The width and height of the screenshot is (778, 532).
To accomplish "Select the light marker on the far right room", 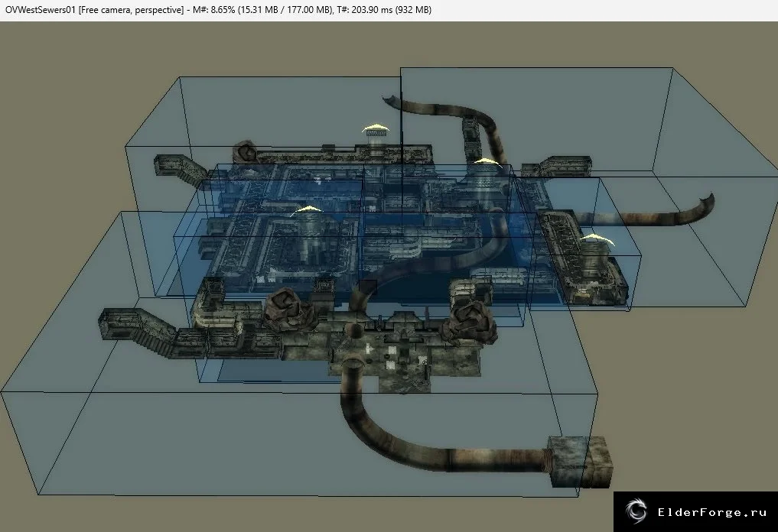I will (x=597, y=239).
